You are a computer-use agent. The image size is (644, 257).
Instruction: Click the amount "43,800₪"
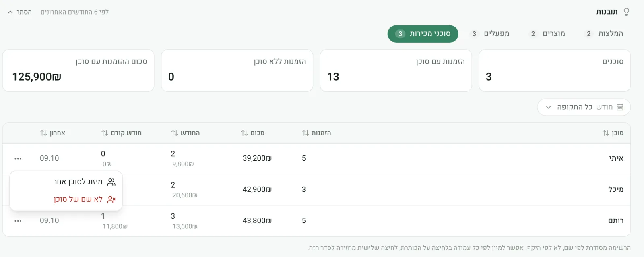tap(257, 221)
